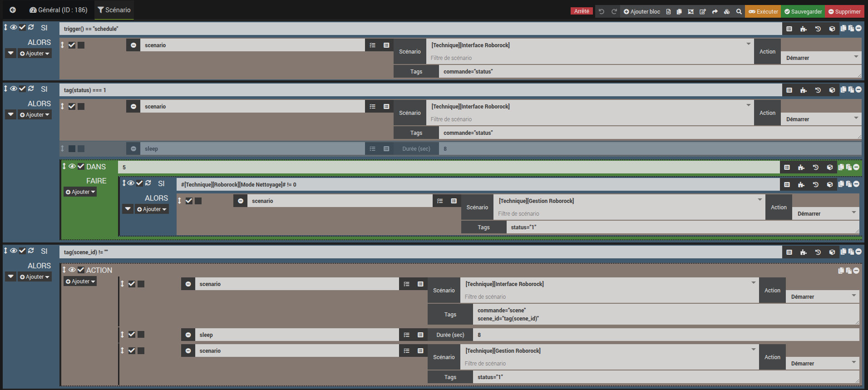Export the scenario with the share arrow icon
The height and width of the screenshot is (390, 868).
[x=715, y=11]
